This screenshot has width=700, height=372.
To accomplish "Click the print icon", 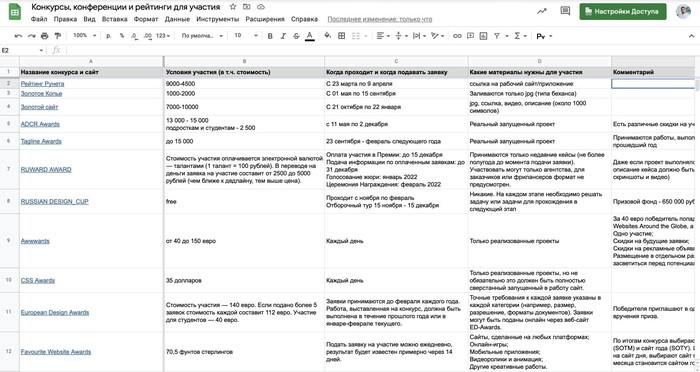I will [44, 36].
